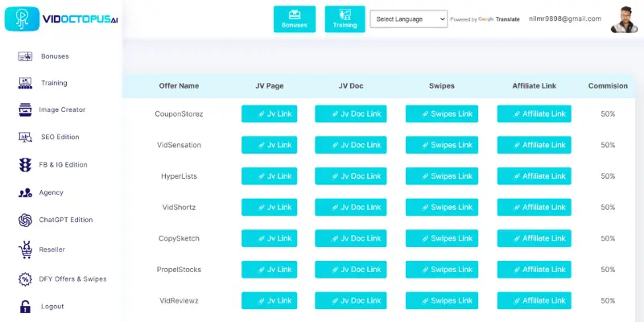Open Jv Doc Link for PropelStocks
This screenshot has width=644, height=322.
tap(351, 270)
